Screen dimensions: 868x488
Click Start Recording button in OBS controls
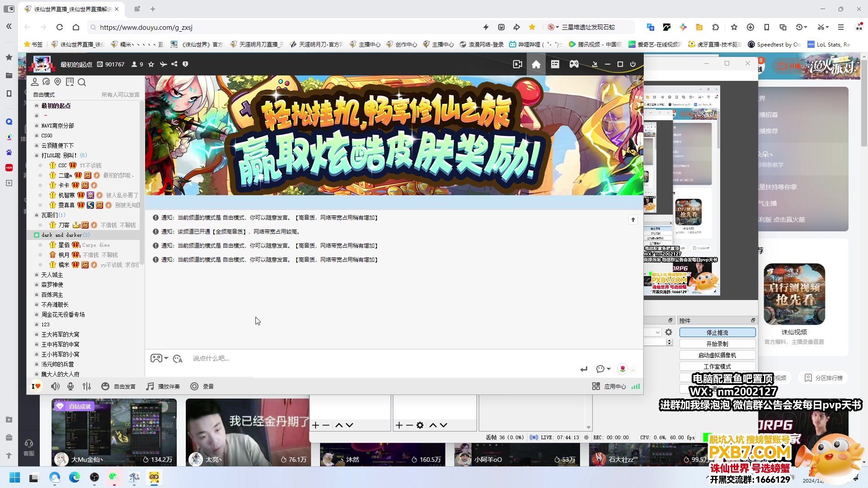pos(717,344)
